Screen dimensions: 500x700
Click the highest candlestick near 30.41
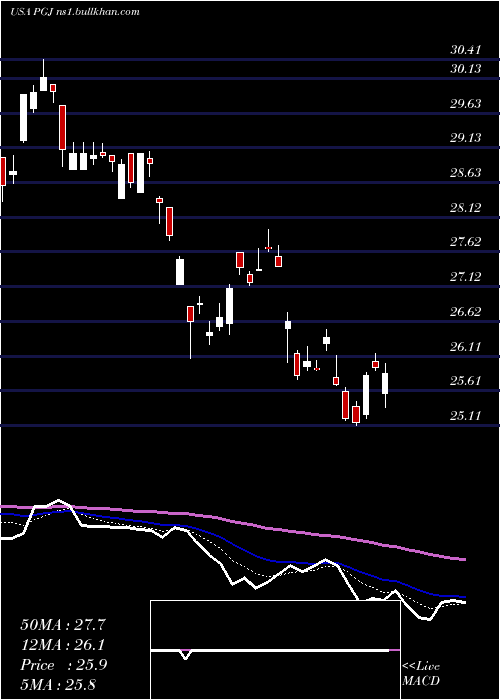tap(43, 75)
